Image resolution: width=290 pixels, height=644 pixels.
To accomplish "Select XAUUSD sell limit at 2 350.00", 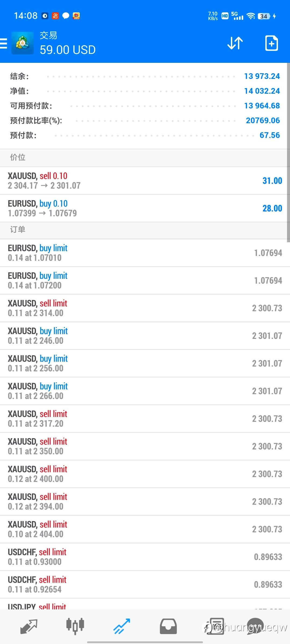I will pyautogui.click(x=145, y=446).
